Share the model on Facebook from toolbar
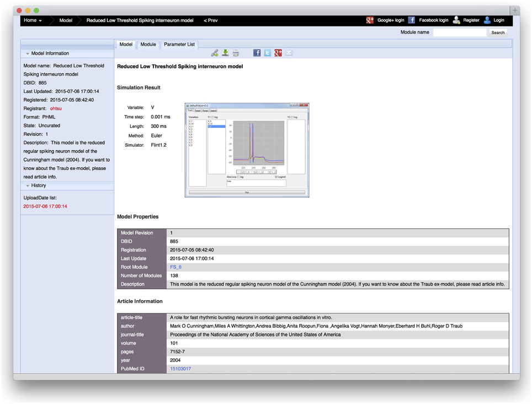The height and width of the screenshot is (404, 532). pos(257,53)
